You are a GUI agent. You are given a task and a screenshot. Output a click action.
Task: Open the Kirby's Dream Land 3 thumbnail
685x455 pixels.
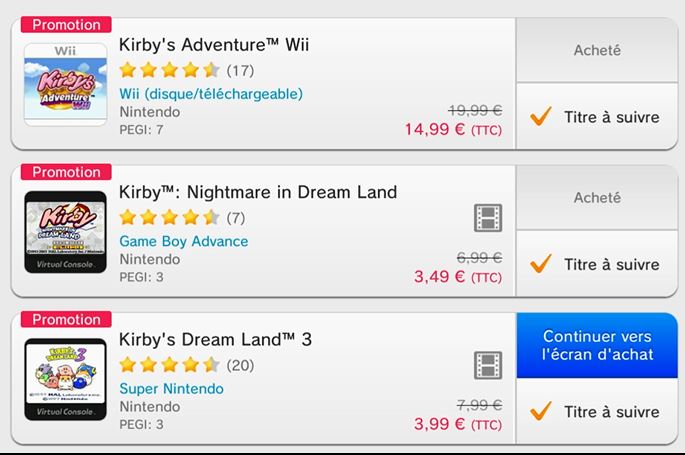click(x=65, y=378)
